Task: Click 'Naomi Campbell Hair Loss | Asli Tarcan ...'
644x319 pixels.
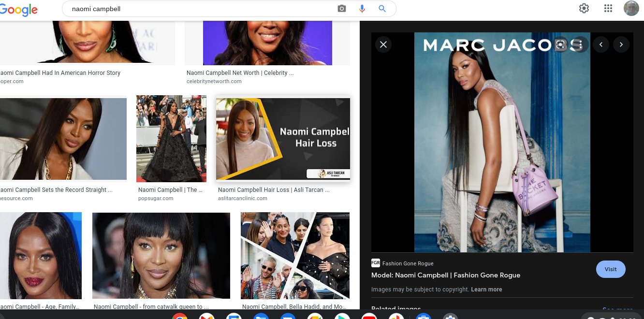Action: [x=274, y=190]
